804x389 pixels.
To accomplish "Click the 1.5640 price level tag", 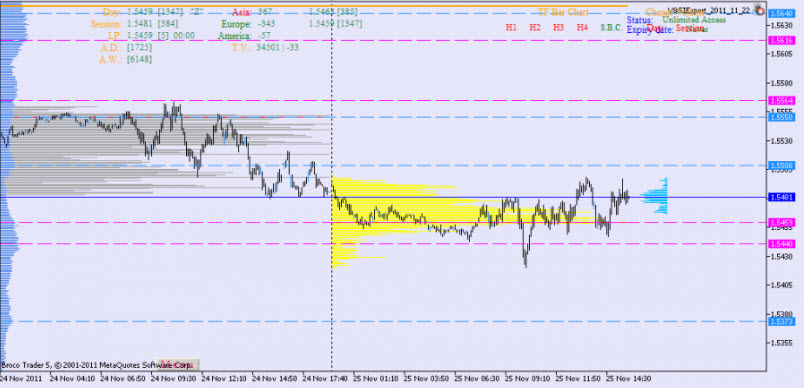I will 782,13.
